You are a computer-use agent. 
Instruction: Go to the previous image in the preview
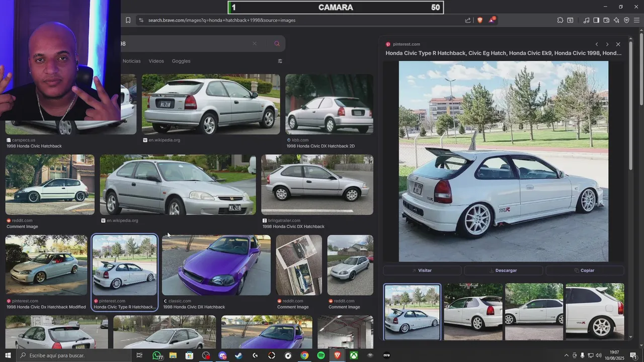click(x=597, y=44)
